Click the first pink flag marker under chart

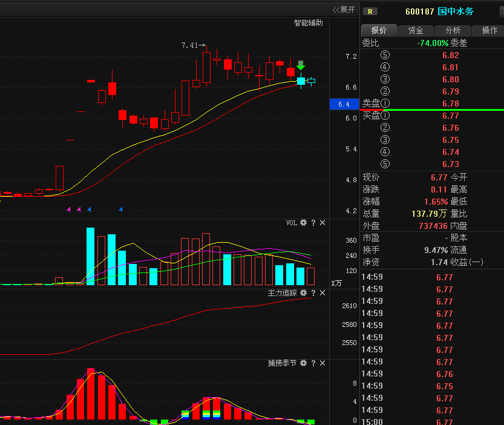pos(68,209)
